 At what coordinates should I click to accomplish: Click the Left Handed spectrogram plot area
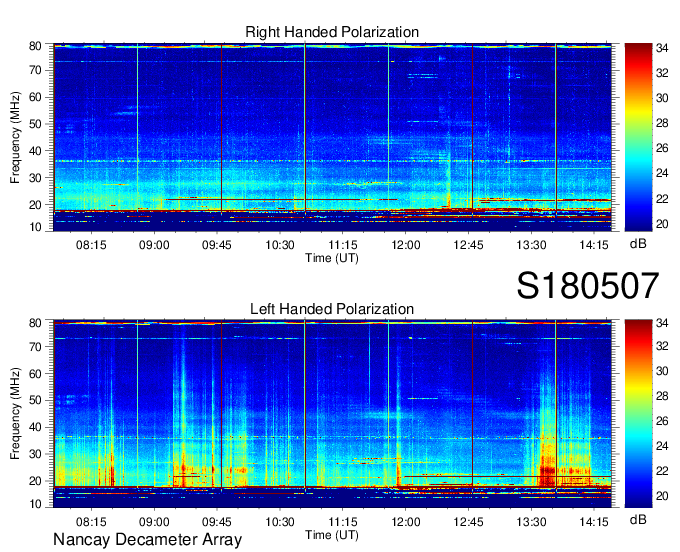[x=332, y=414]
